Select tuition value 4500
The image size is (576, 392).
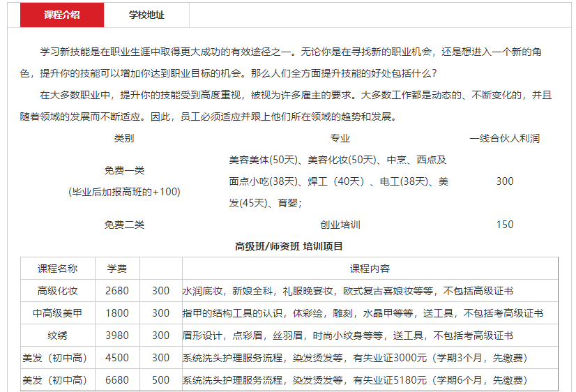pyautogui.click(x=117, y=358)
